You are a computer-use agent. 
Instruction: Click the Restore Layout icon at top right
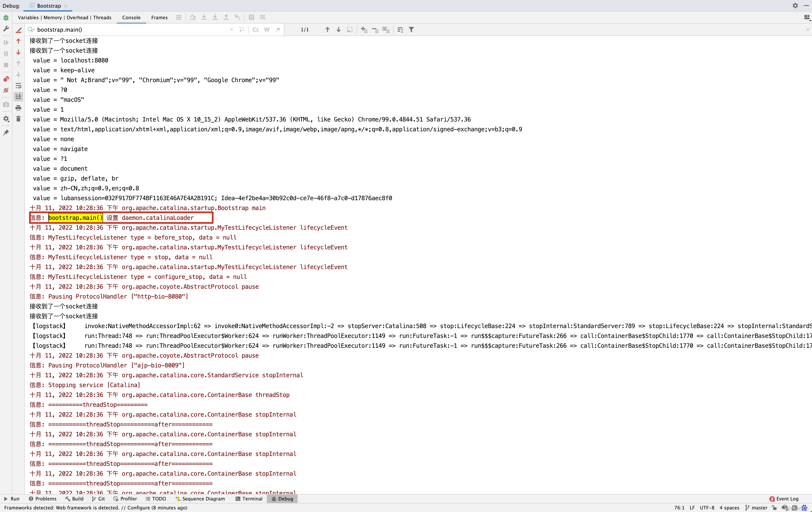(807, 18)
